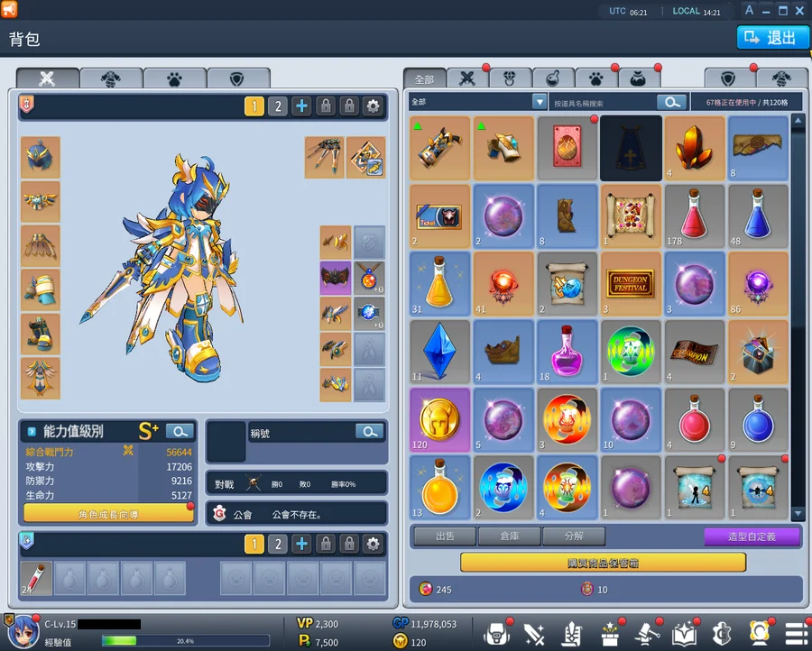Click the quick slot red potion with count 24

pos(36,578)
